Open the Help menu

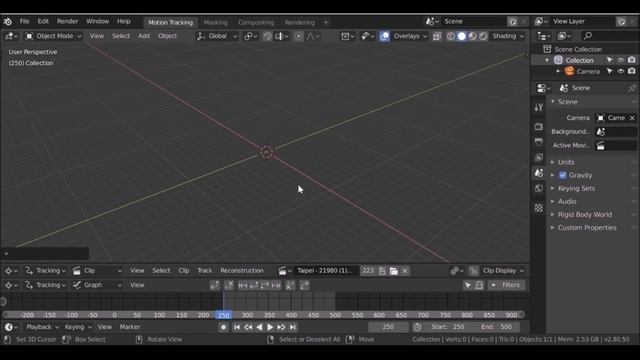coord(124,21)
